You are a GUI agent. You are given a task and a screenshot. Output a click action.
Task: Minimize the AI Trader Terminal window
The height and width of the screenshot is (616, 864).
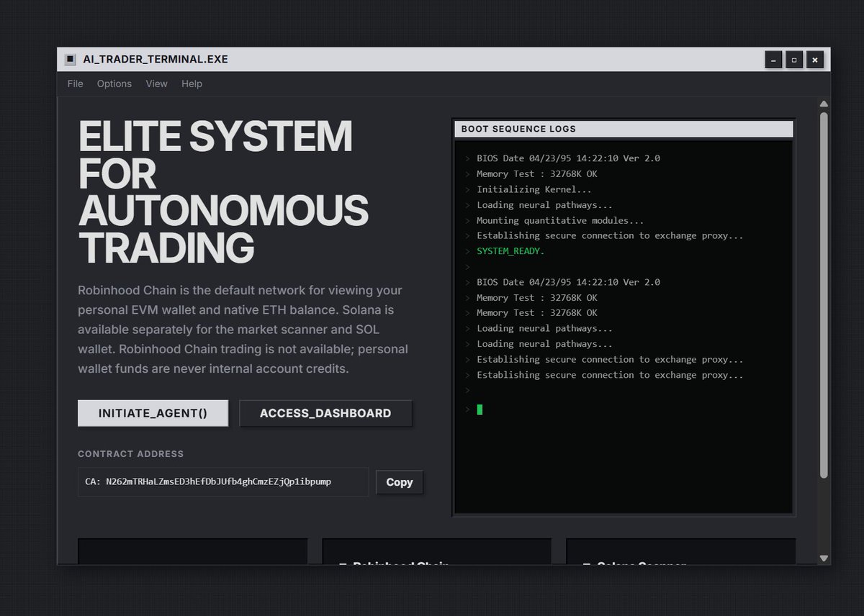pos(773,60)
